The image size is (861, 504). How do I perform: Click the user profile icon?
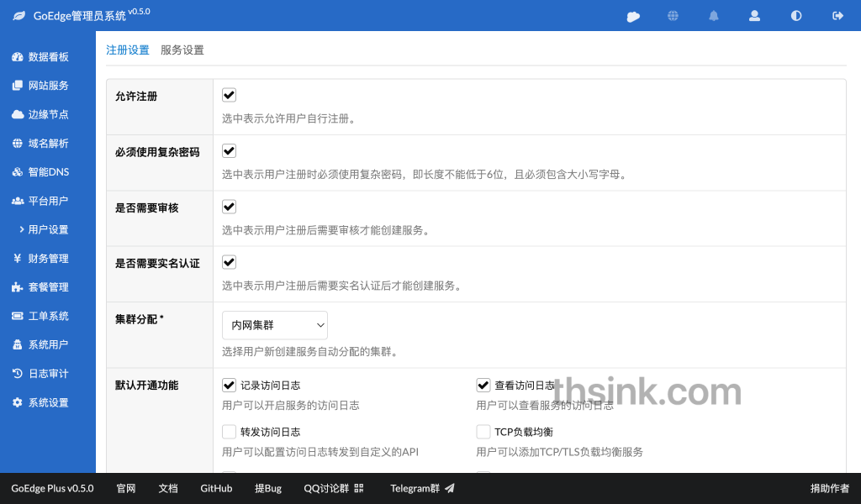pos(754,15)
